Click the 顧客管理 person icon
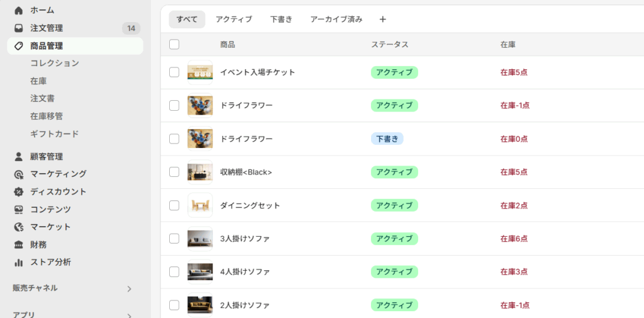Viewport: 644px width, 318px height. coord(19,157)
